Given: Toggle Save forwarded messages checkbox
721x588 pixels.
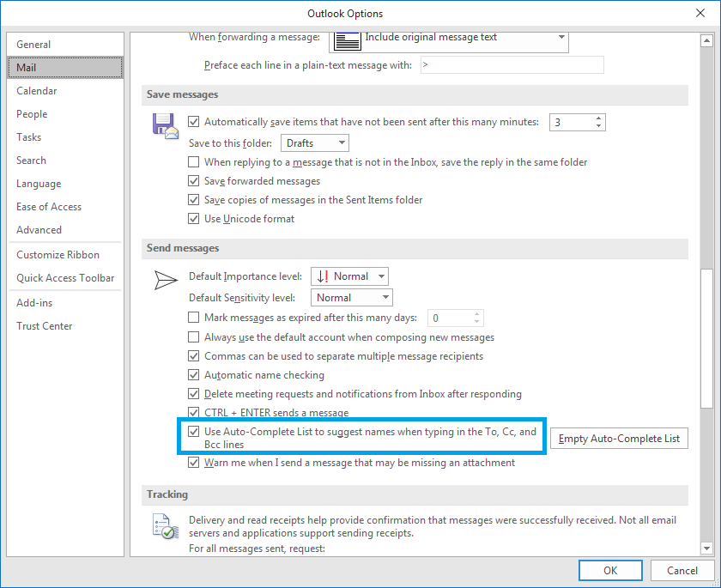Looking at the screenshot, I should 194,180.
